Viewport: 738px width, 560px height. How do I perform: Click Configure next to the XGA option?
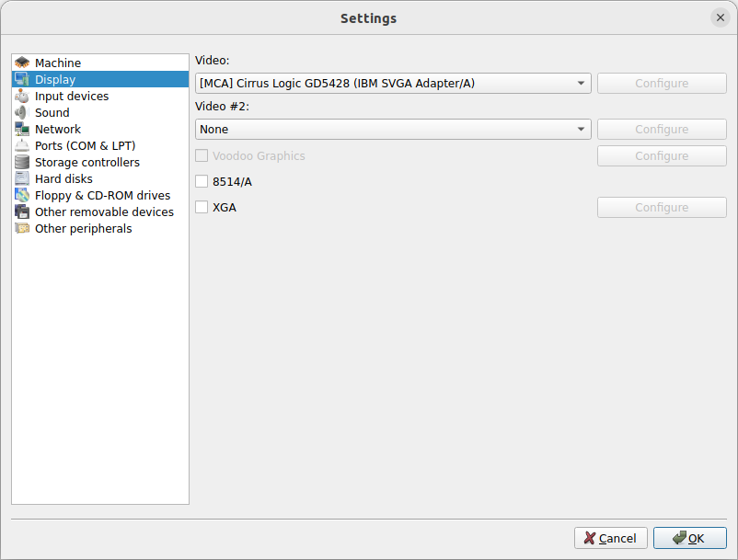click(661, 207)
